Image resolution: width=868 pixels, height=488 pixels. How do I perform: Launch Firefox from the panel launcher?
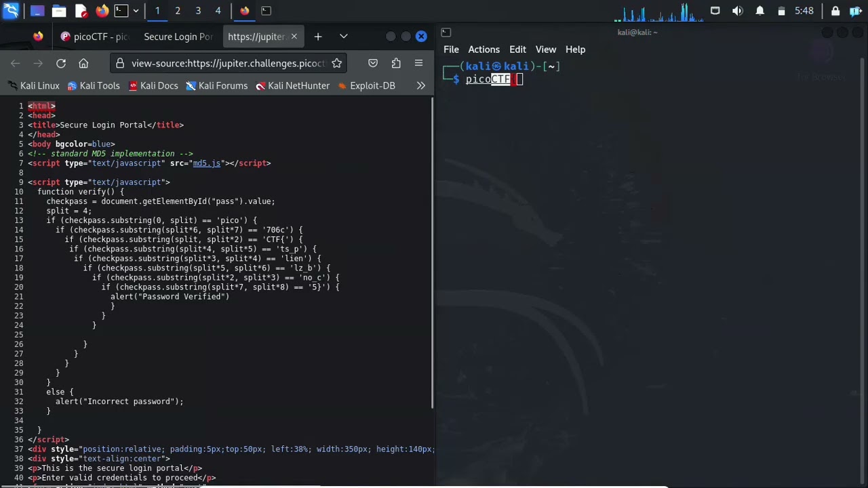(102, 11)
